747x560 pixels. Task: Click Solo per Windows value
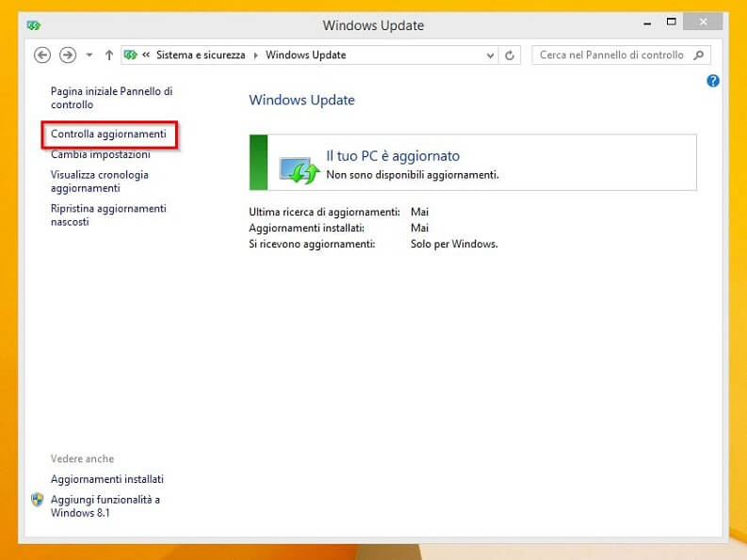point(454,244)
